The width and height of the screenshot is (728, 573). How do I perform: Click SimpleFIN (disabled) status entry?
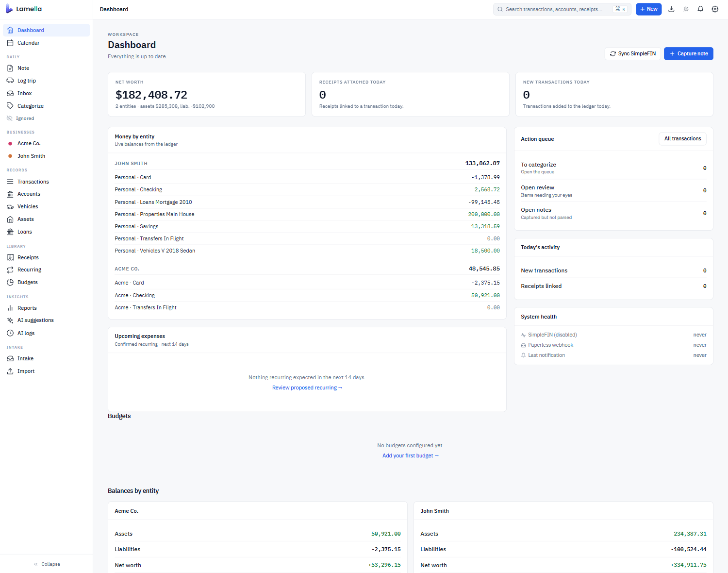613,335
